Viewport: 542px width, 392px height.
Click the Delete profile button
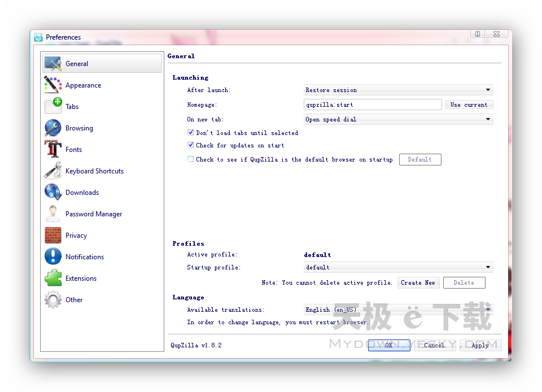464,282
